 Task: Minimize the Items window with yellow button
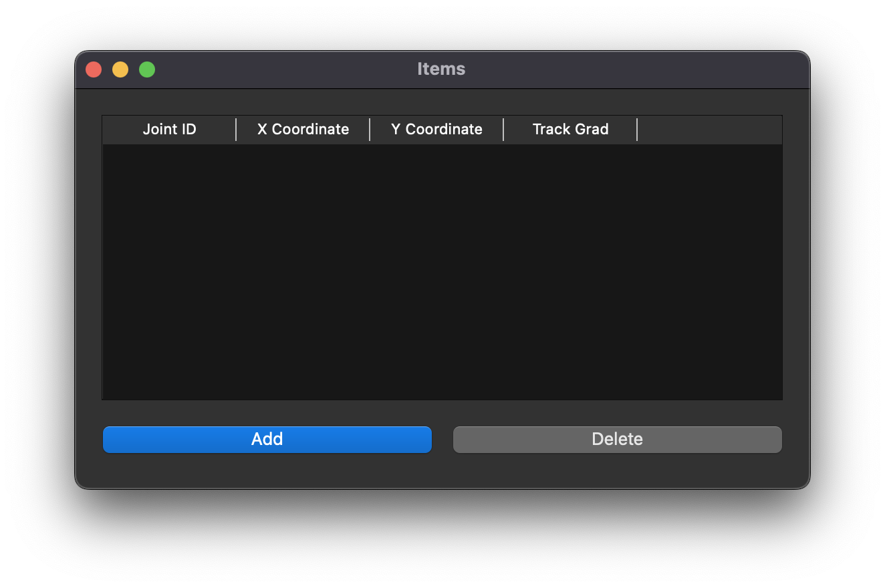(120, 69)
